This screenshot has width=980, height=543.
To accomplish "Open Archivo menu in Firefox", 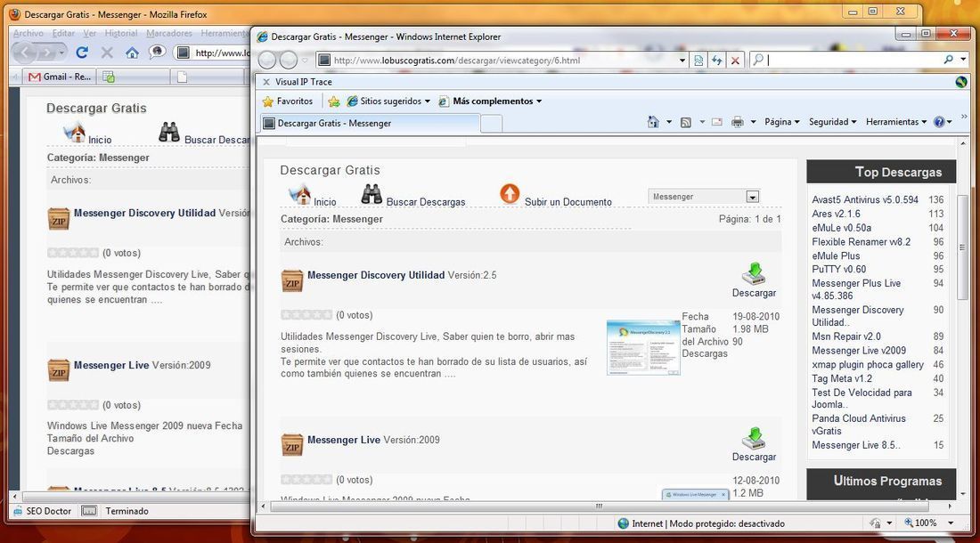I will click(x=29, y=33).
